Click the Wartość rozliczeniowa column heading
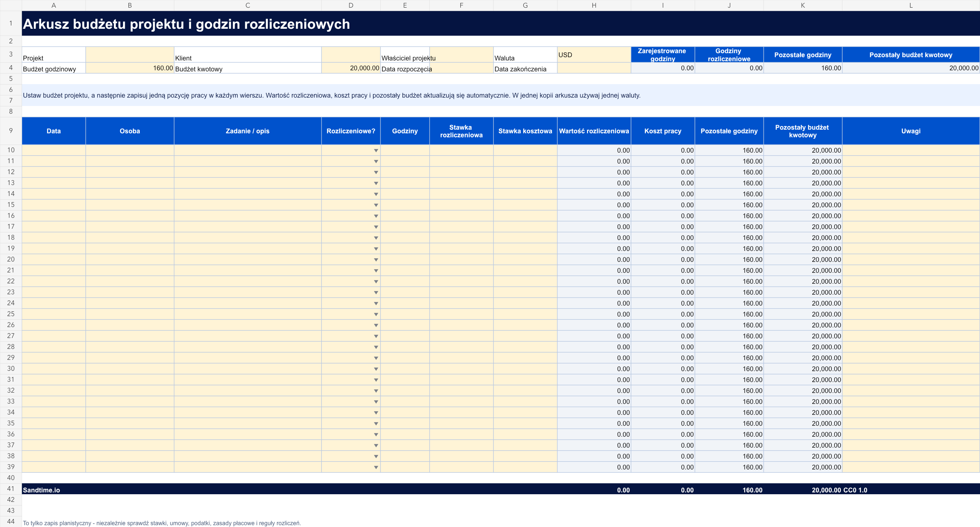Screen dimensions: 980x527 pyautogui.click(x=594, y=131)
